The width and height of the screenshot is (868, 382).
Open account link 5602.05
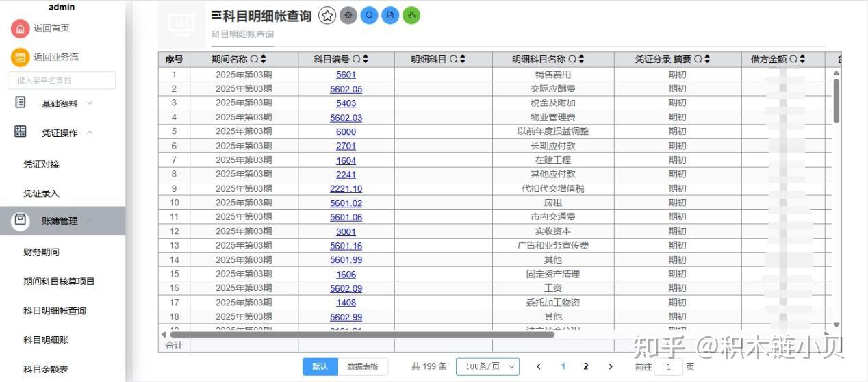click(x=346, y=89)
